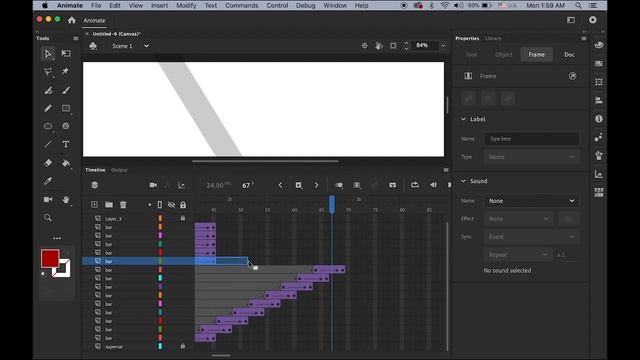Screen dimensions: 640x360
Task: Unlock the Layer_3 layer
Action: pos(183,218)
